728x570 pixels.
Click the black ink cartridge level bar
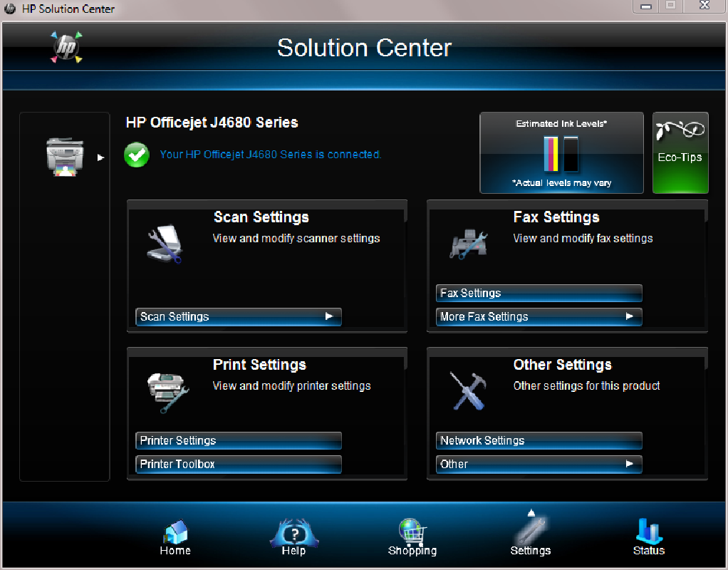pos(571,154)
